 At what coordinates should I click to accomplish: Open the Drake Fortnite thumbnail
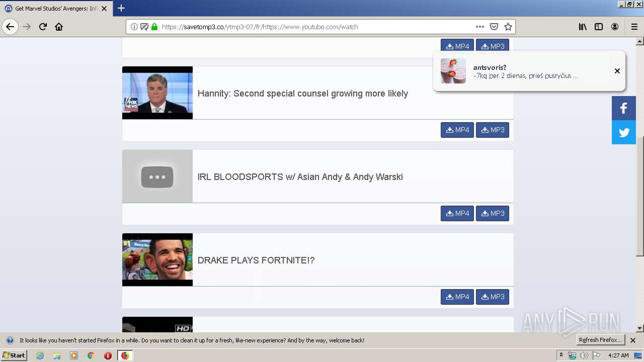[x=157, y=259]
